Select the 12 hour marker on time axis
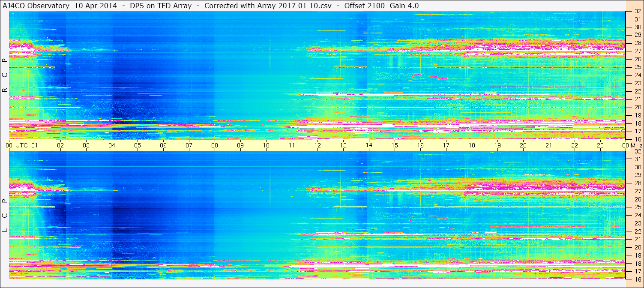The height and width of the screenshot is (288, 644). coord(318,145)
